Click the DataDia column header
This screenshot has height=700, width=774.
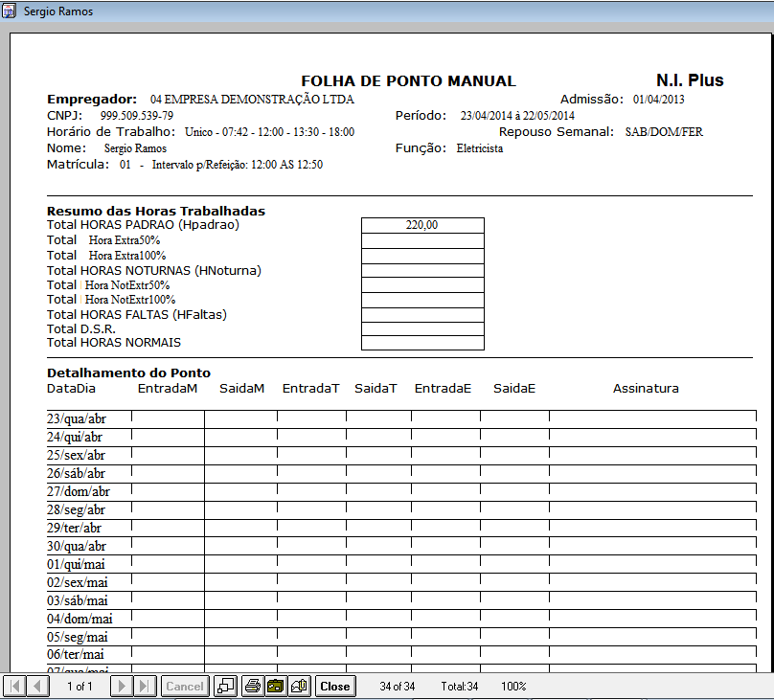pos(71,388)
